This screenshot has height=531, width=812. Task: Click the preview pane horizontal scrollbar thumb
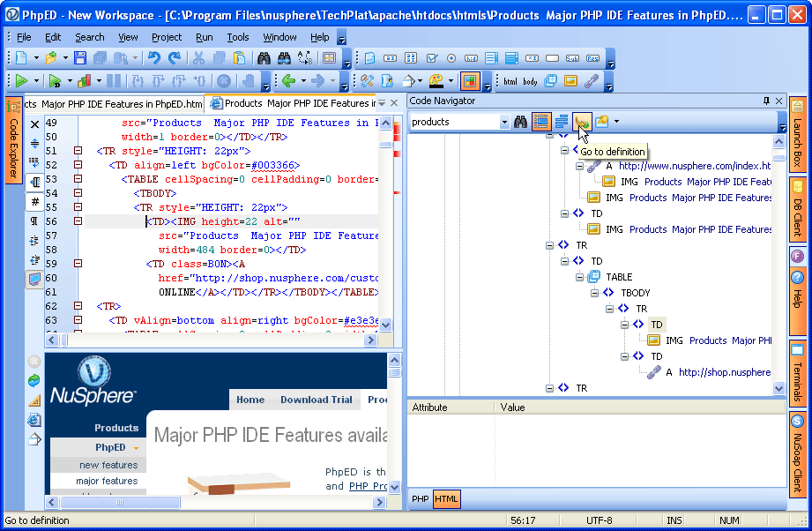(x=120, y=502)
